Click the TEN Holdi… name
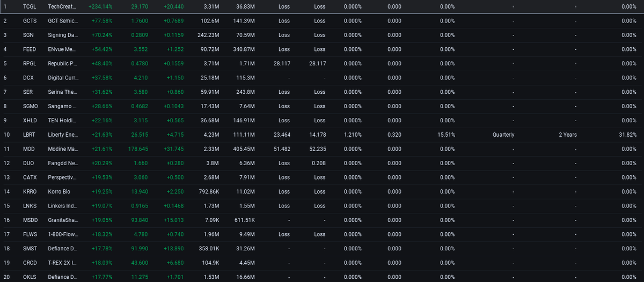This screenshot has width=644, height=282. 62,120
